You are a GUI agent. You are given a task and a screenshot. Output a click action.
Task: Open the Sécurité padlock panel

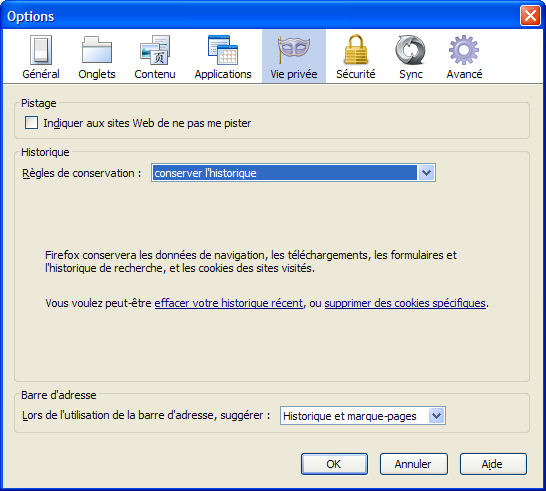click(x=356, y=57)
